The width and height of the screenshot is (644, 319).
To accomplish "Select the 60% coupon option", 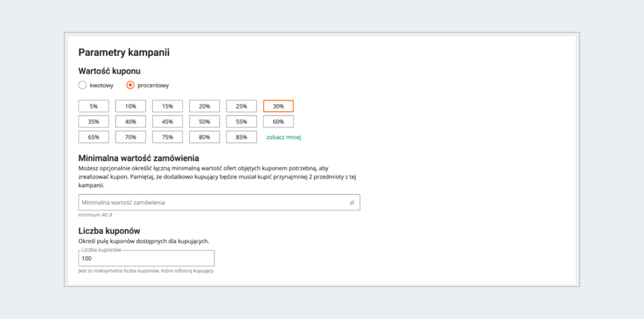I will point(278,121).
